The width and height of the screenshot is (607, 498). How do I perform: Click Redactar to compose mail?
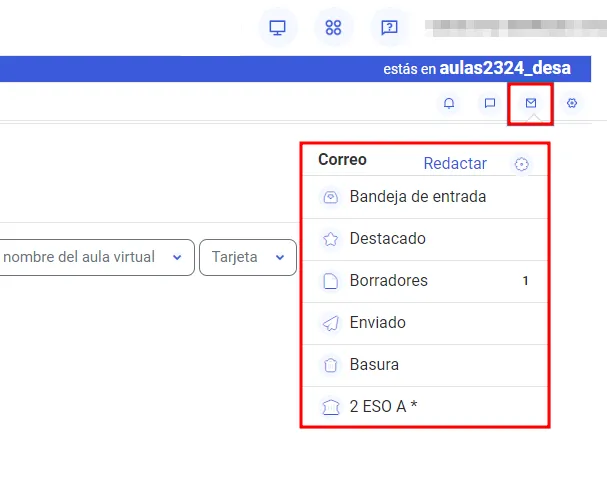pos(455,163)
